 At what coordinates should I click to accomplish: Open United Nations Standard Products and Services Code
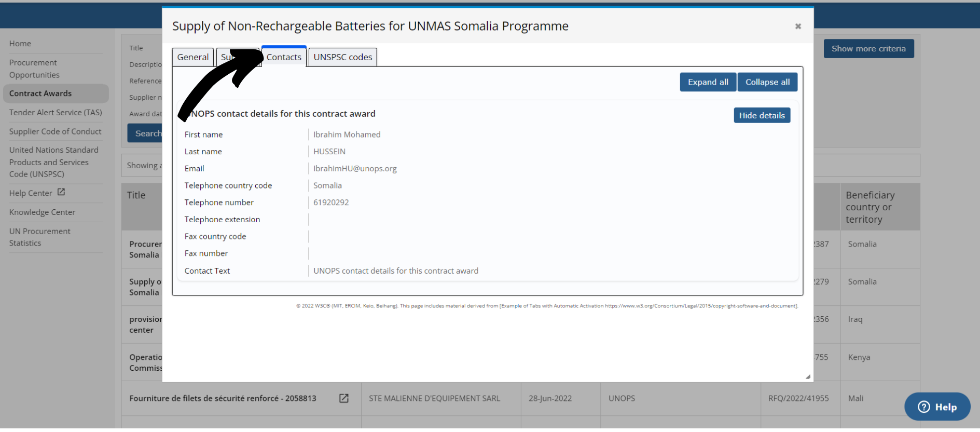click(54, 162)
